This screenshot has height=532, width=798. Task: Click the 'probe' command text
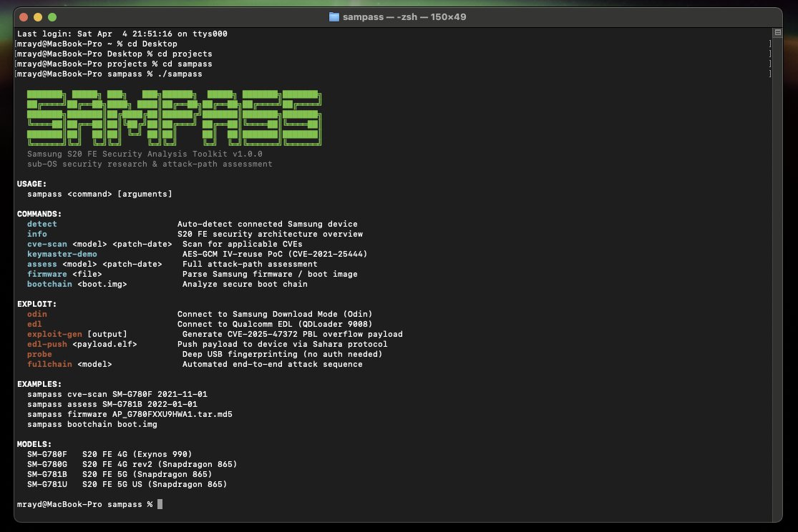39,354
